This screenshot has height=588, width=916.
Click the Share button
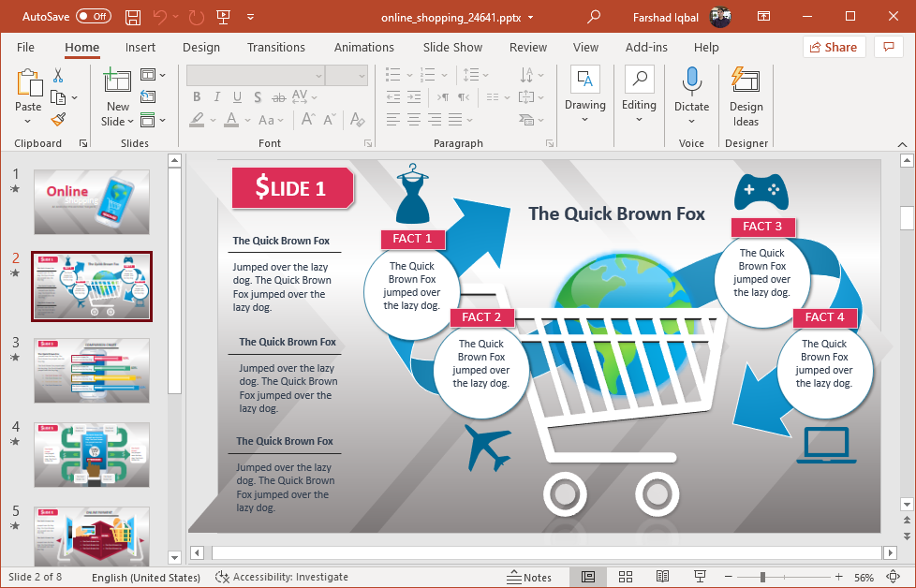[x=834, y=47]
